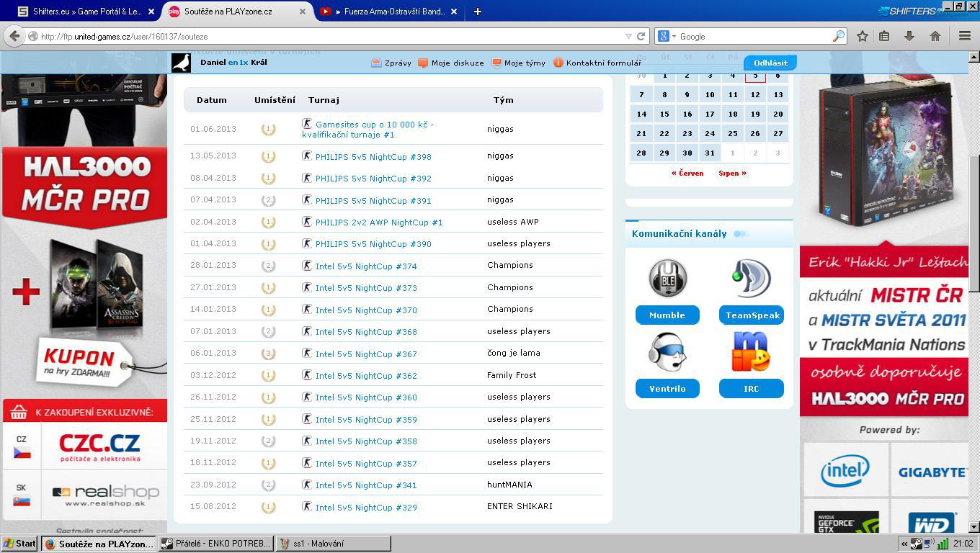Image resolution: width=980 pixels, height=553 pixels.
Task: Open the Zprávy menu link
Action: coord(398,63)
